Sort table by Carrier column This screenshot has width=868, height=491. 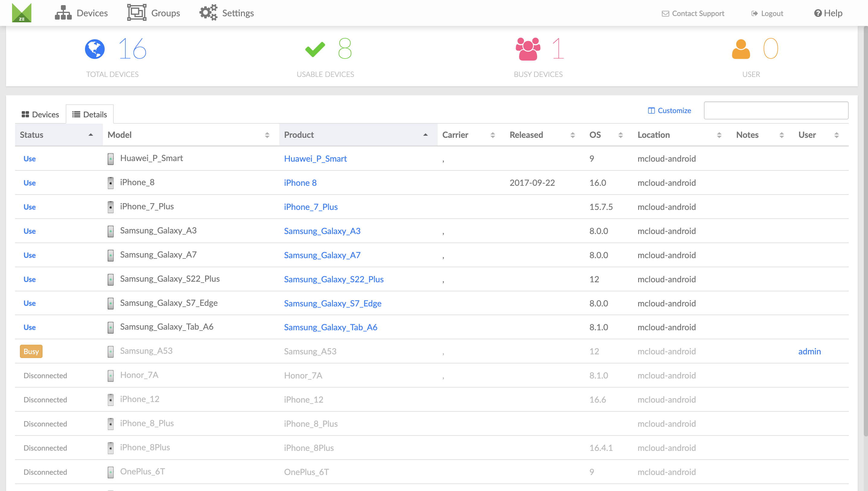471,135
